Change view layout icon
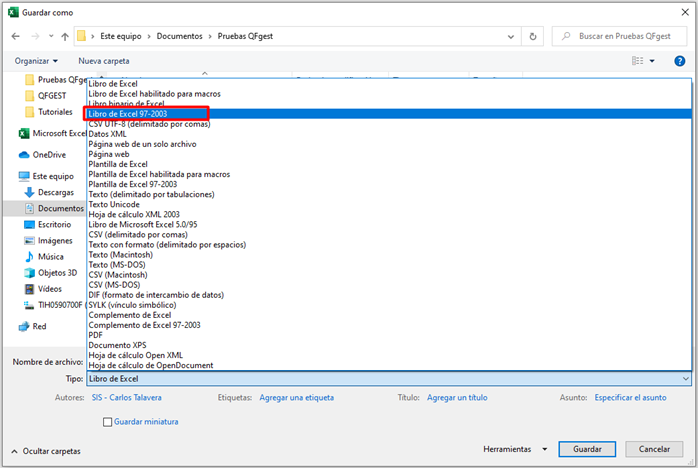Screen dimensions: 698x468 tap(637, 61)
